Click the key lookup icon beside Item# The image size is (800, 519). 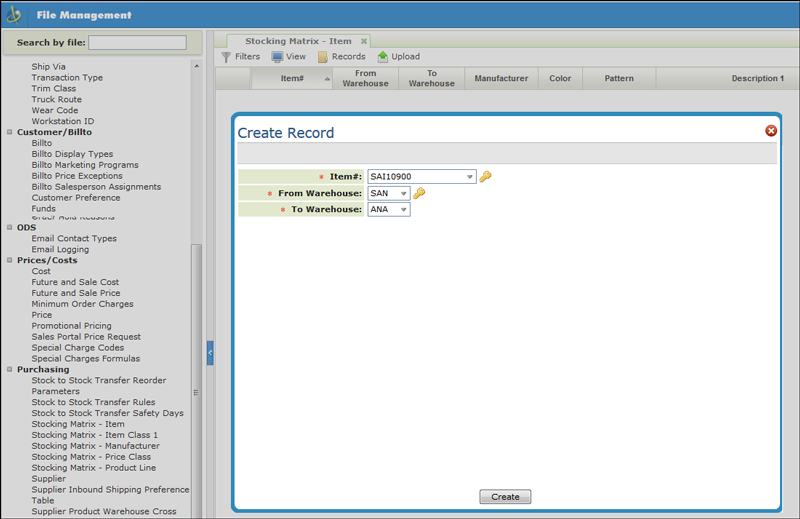485,177
